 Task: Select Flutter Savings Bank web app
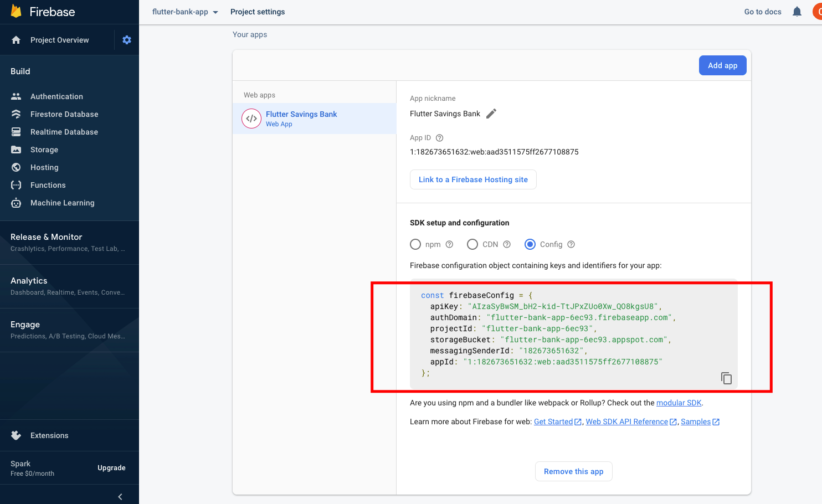coord(315,119)
